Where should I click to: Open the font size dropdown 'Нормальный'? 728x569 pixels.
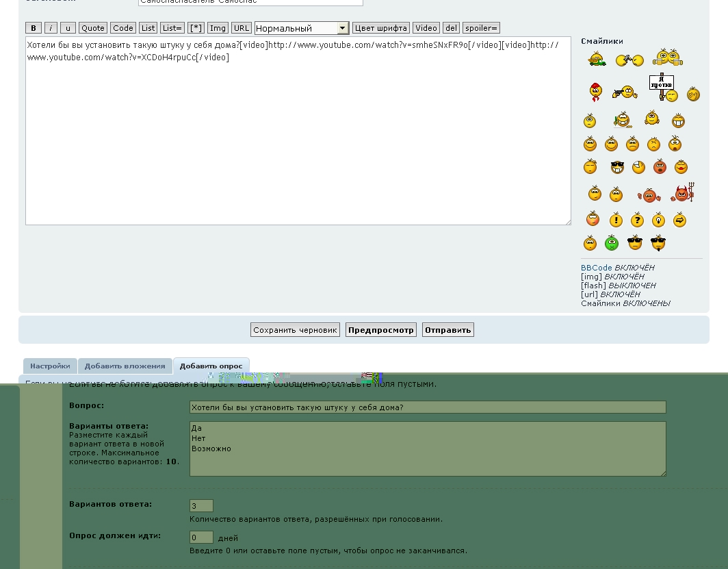[x=302, y=28]
